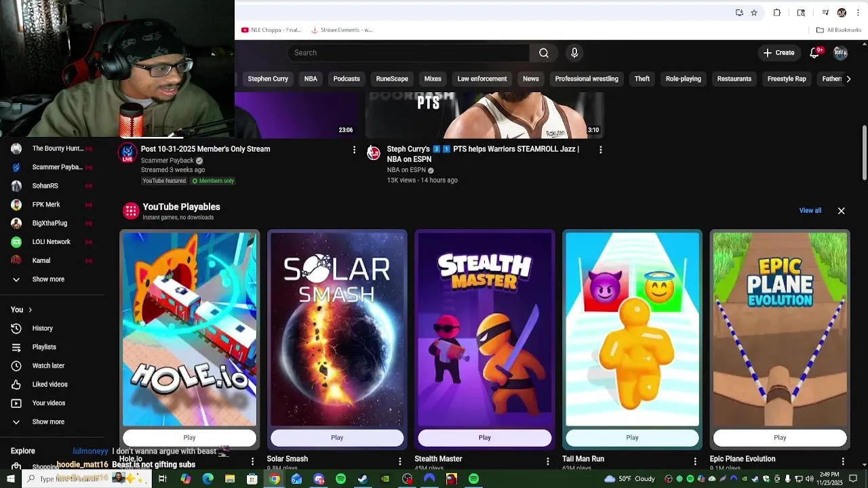
Task: Select the RuneScape topic chip
Action: (392, 79)
